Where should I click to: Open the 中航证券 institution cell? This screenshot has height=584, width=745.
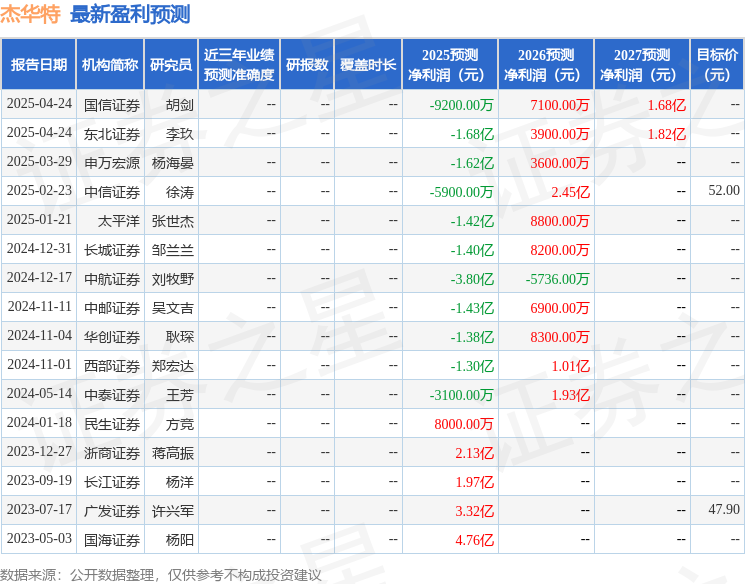[x=112, y=279]
